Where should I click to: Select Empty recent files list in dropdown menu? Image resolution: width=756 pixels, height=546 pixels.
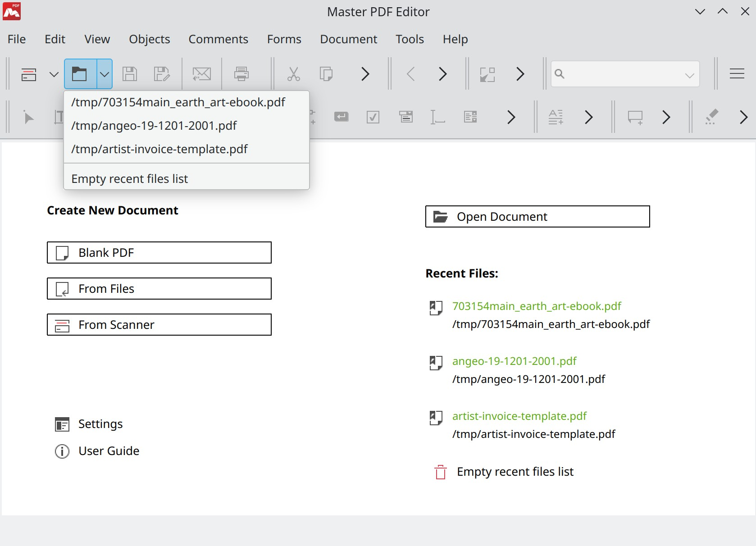point(187,179)
